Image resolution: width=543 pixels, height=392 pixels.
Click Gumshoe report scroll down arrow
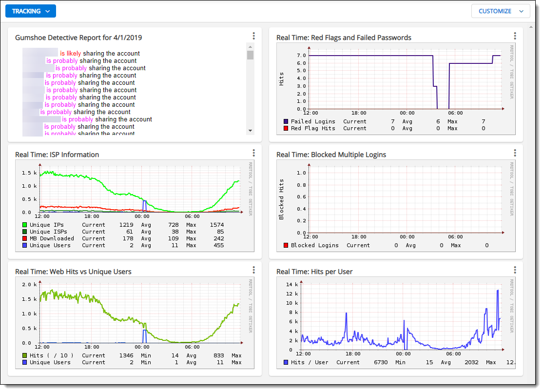250,131
